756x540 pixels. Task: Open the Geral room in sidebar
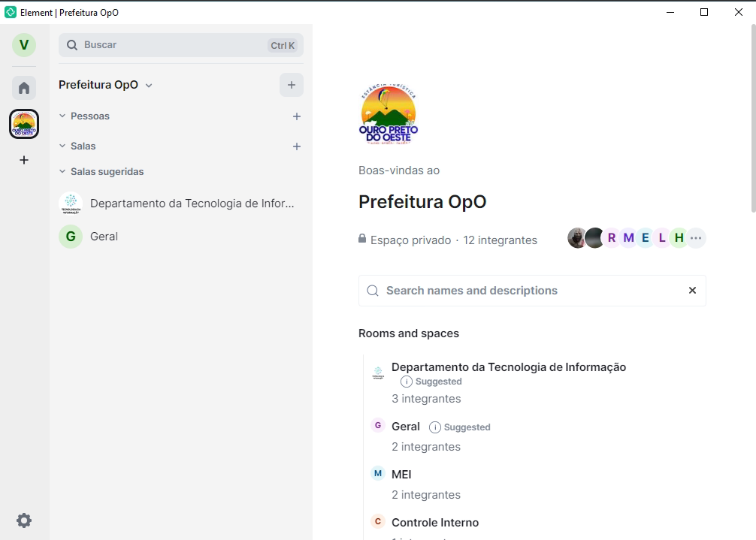coord(104,237)
